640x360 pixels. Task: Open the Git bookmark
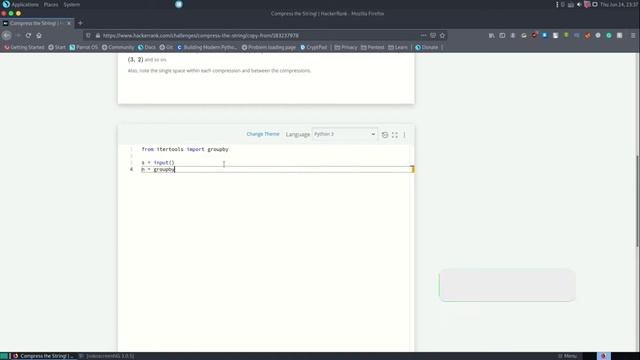tap(166, 47)
